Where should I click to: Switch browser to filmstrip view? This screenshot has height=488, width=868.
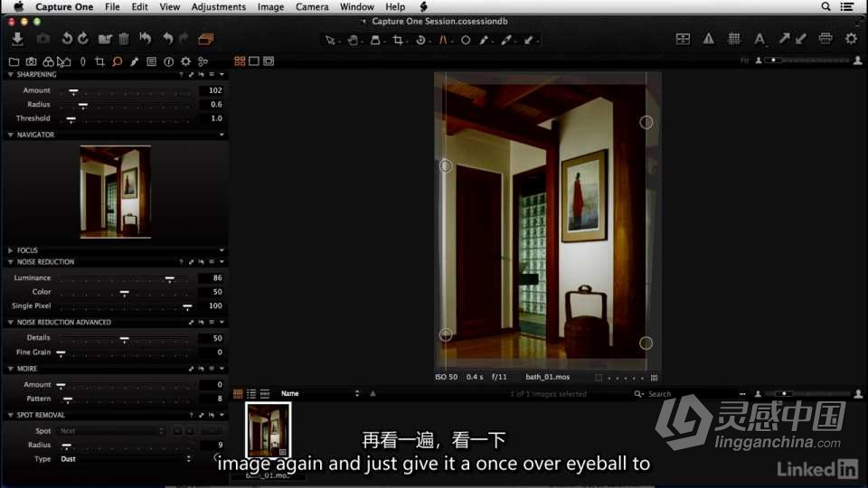click(265, 393)
